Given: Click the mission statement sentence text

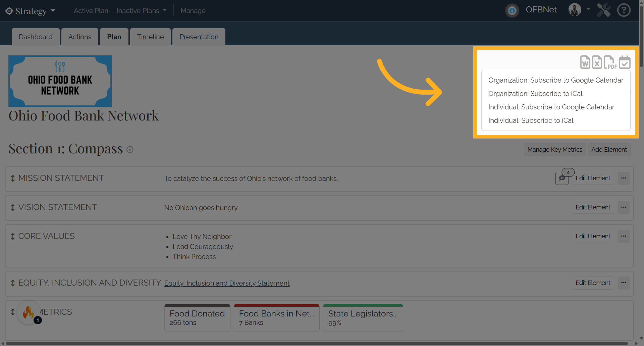Looking at the screenshot, I should [x=251, y=179].
